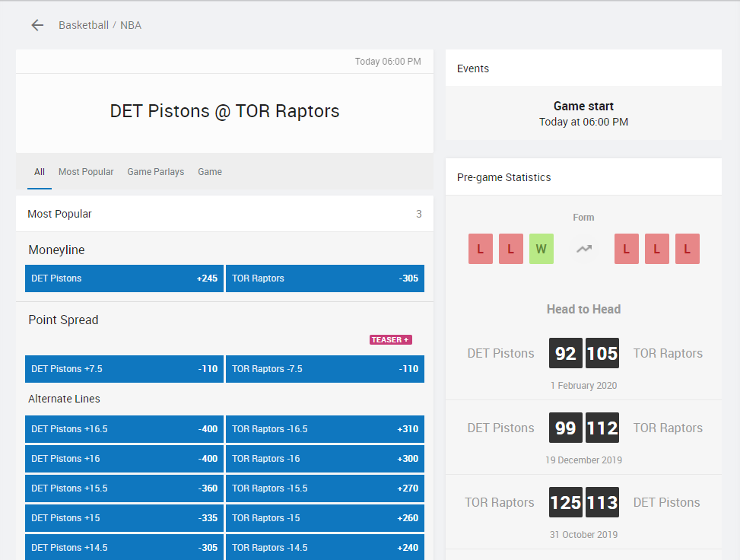Select TOR Raptors -16.5 at +310
This screenshot has width=740, height=560.
pos(326,428)
